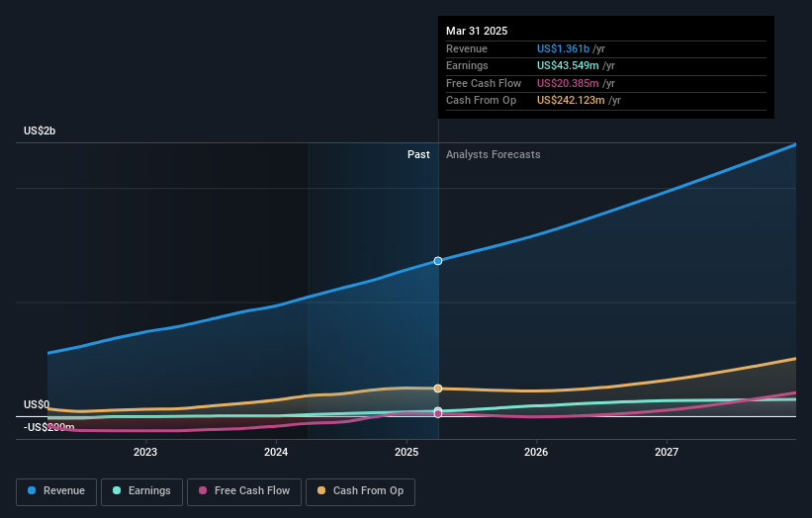Click the 2026 x-axis label
Screen dimensions: 812x518
(536, 452)
